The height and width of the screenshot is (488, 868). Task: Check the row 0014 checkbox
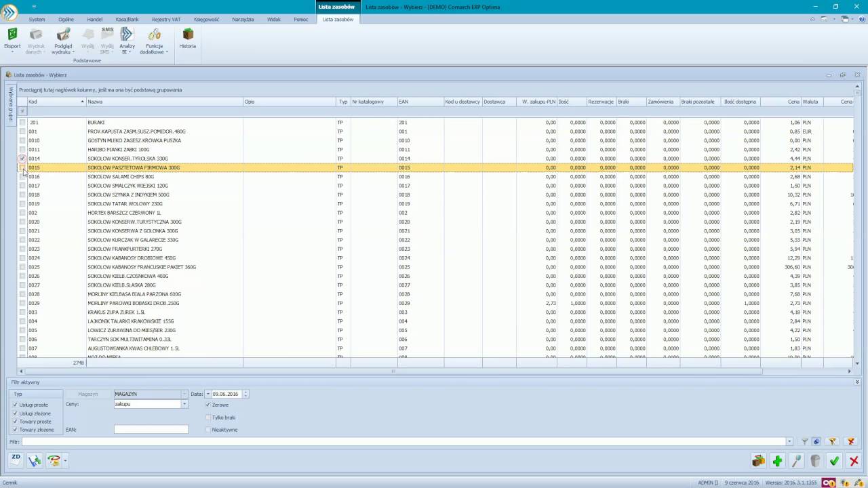coord(22,159)
